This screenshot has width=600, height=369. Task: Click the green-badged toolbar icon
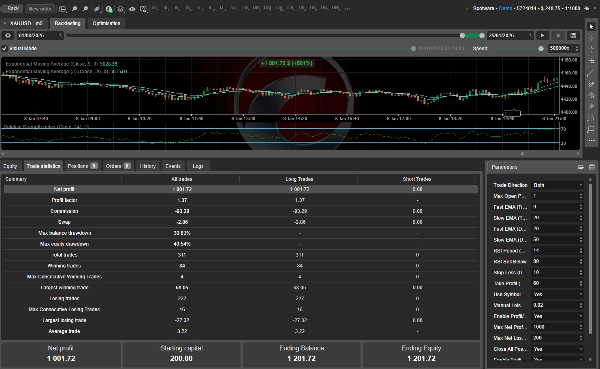tap(109, 8)
